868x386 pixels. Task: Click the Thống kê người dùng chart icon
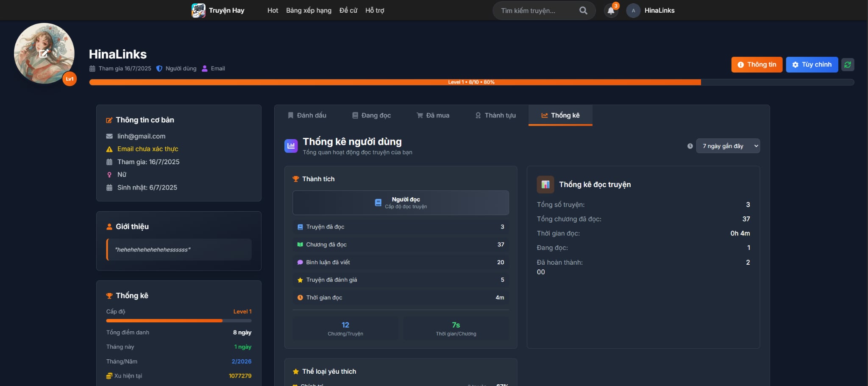pyautogui.click(x=291, y=146)
